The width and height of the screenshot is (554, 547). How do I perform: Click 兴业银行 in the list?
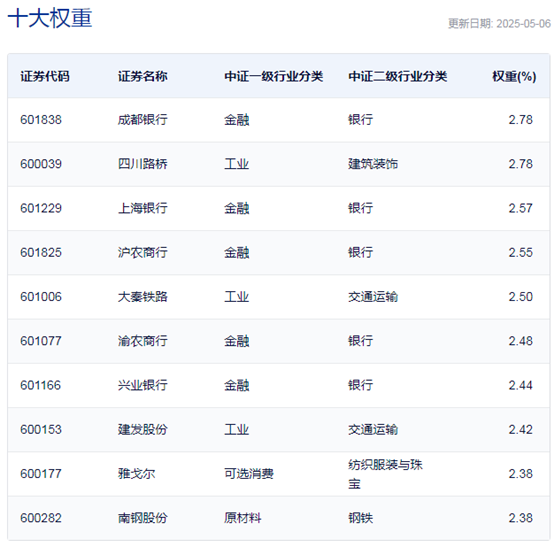pos(143,385)
